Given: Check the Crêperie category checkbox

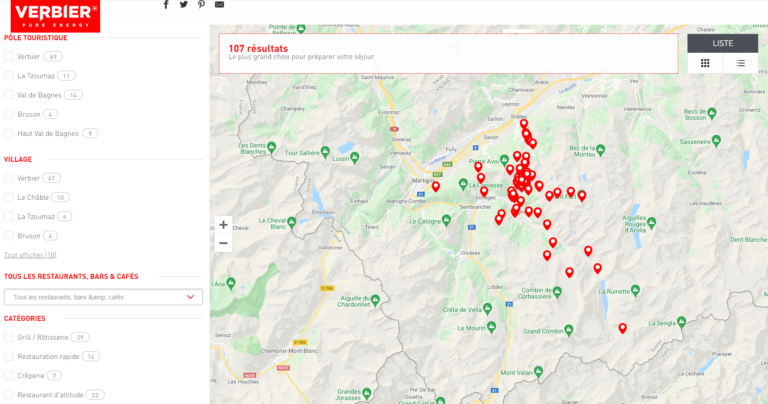Looking at the screenshot, I should (x=9, y=375).
